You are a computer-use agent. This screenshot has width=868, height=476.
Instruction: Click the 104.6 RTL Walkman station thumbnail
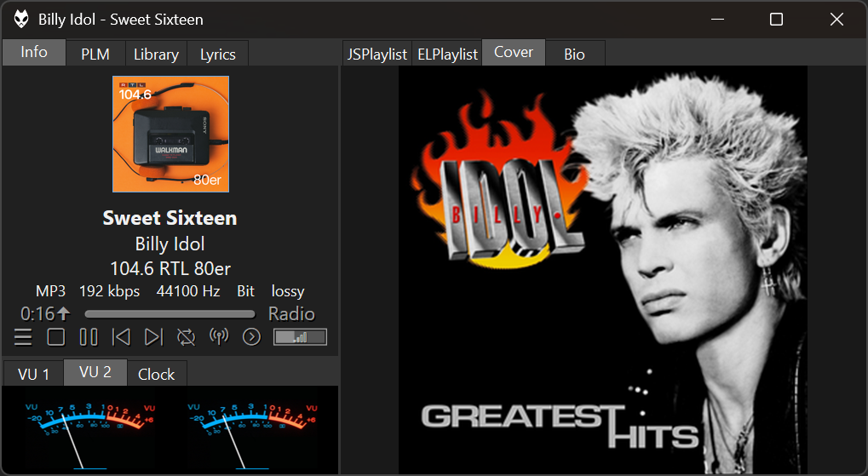(x=170, y=134)
